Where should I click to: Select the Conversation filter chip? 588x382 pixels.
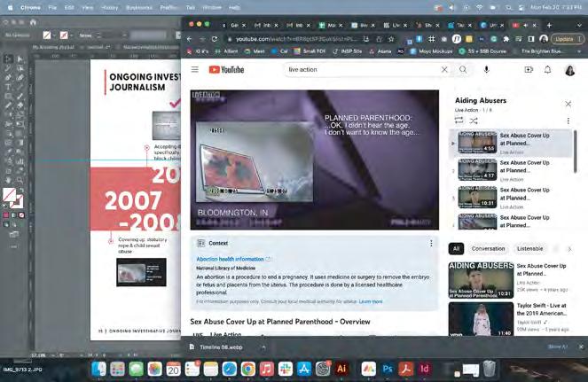point(489,248)
